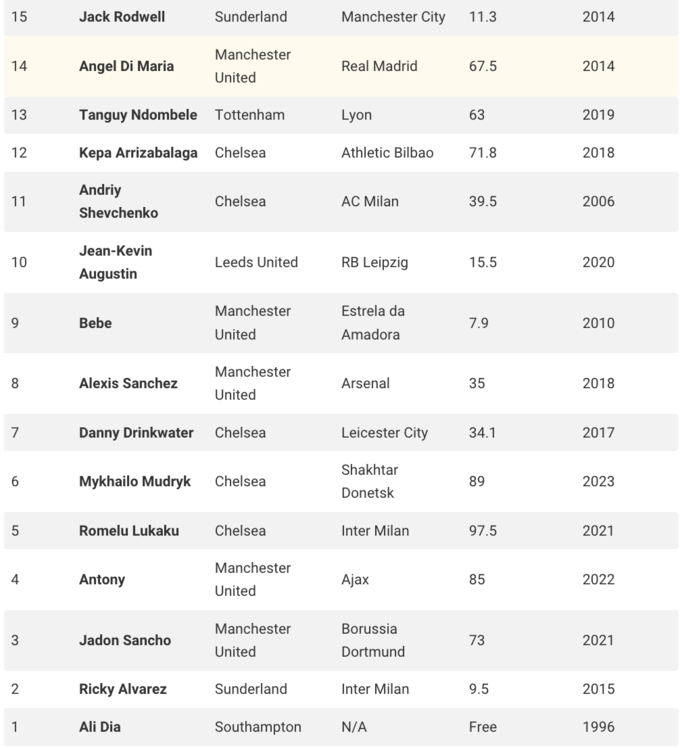This screenshot has height=748, width=680.
Task: Select the Antony player cell
Action: [x=102, y=579]
